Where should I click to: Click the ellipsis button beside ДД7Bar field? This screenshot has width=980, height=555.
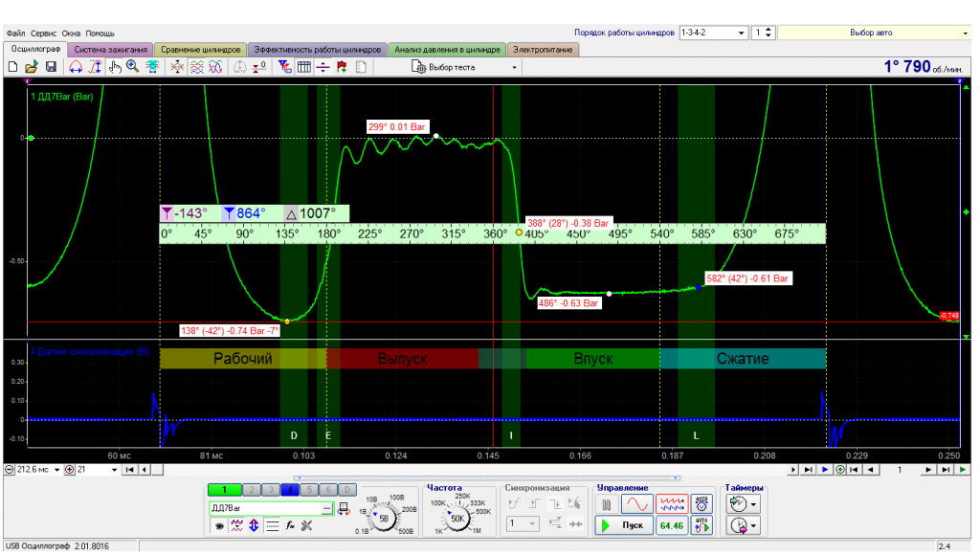[327, 508]
